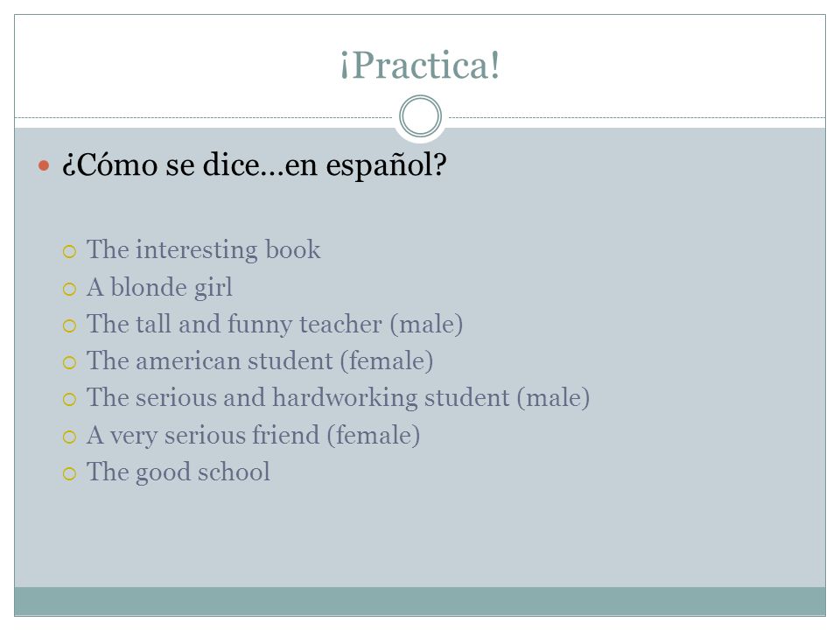Click 'The good school' line
840x630 pixels.
coord(178,472)
